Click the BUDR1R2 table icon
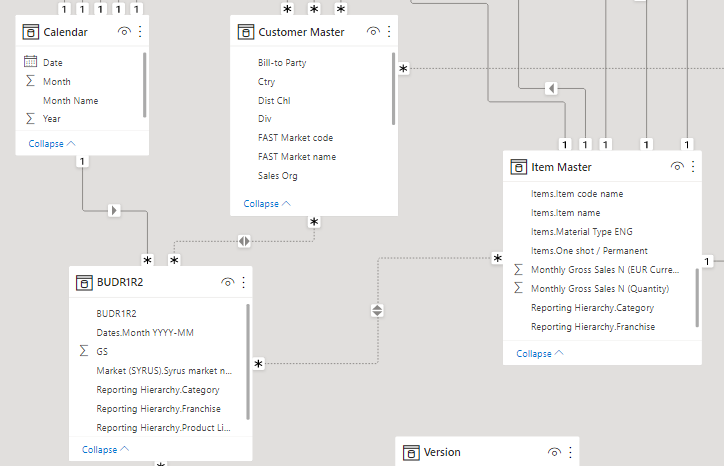This screenshot has width=724, height=466. pyautogui.click(x=84, y=282)
